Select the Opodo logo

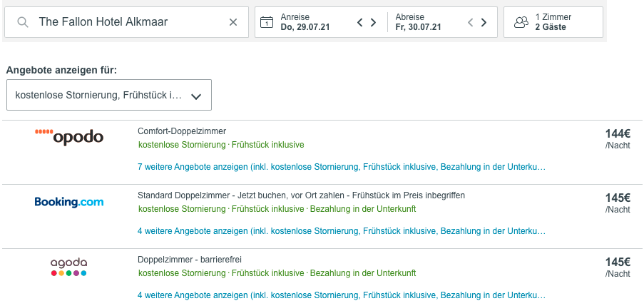(69, 137)
